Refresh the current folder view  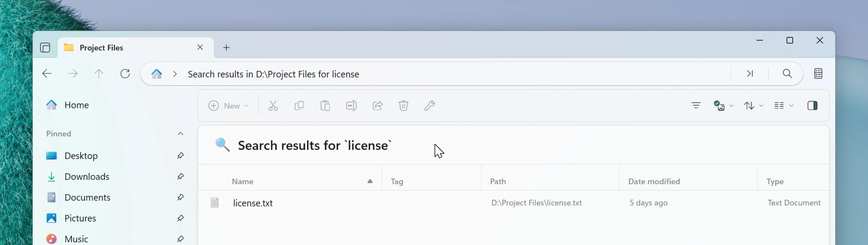click(x=125, y=73)
